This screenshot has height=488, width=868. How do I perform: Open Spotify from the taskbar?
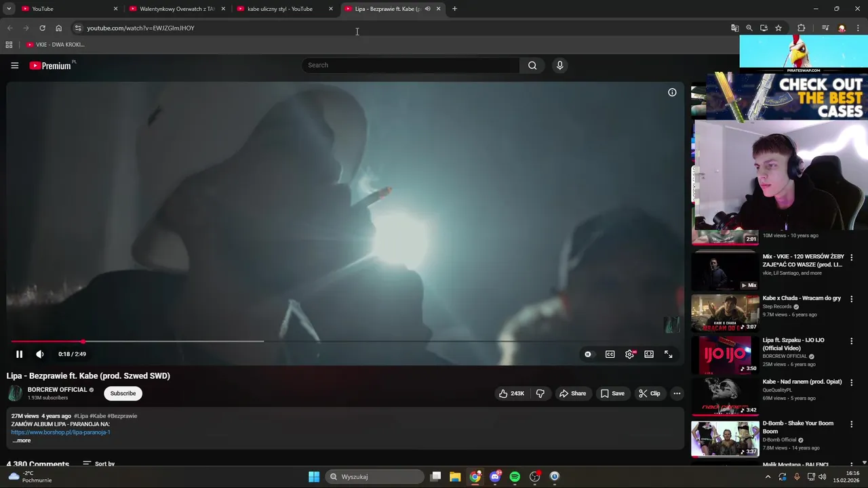(x=515, y=476)
